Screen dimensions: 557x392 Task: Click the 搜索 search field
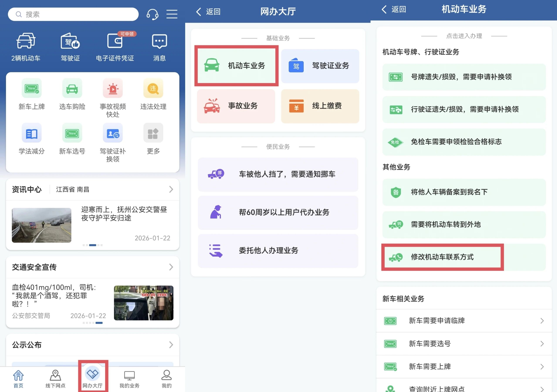[x=73, y=14]
